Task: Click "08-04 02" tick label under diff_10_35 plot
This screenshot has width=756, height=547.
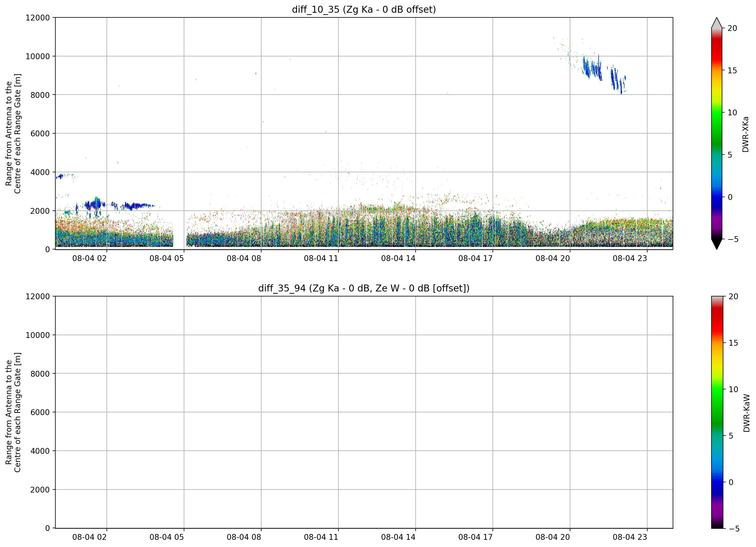Action: pyautogui.click(x=89, y=259)
